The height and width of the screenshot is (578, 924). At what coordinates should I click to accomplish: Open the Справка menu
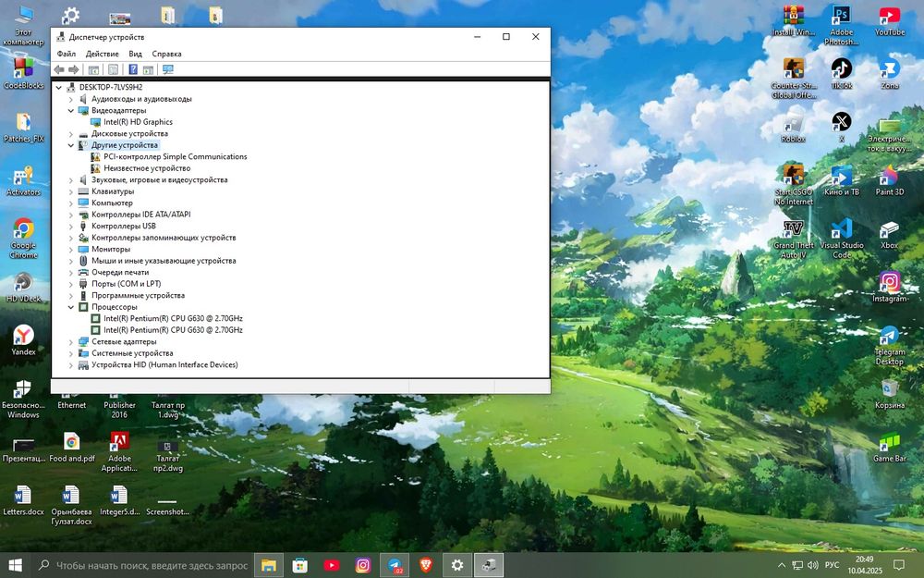coord(166,54)
